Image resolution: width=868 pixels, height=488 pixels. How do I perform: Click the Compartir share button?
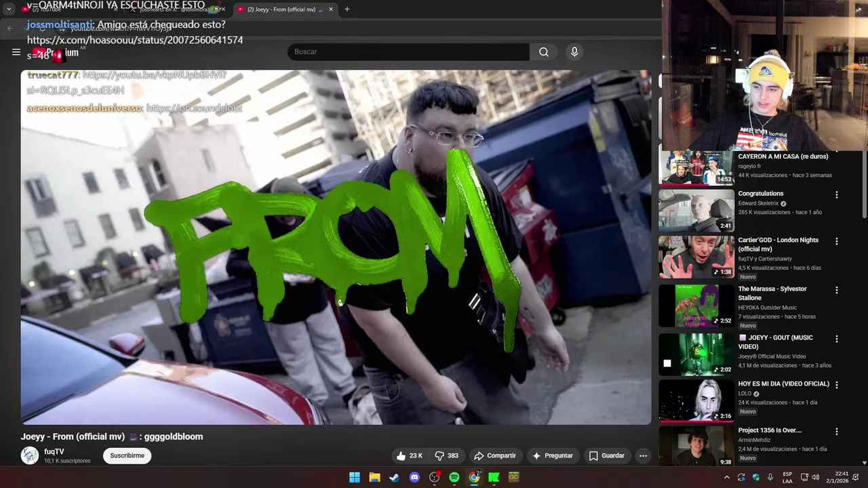point(495,456)
